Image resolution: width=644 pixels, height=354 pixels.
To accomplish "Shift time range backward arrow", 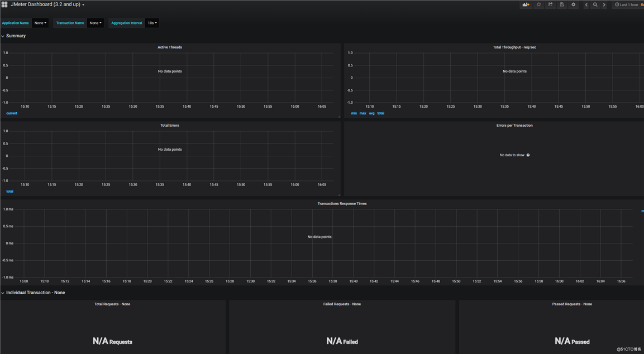I will pos(586,4).
